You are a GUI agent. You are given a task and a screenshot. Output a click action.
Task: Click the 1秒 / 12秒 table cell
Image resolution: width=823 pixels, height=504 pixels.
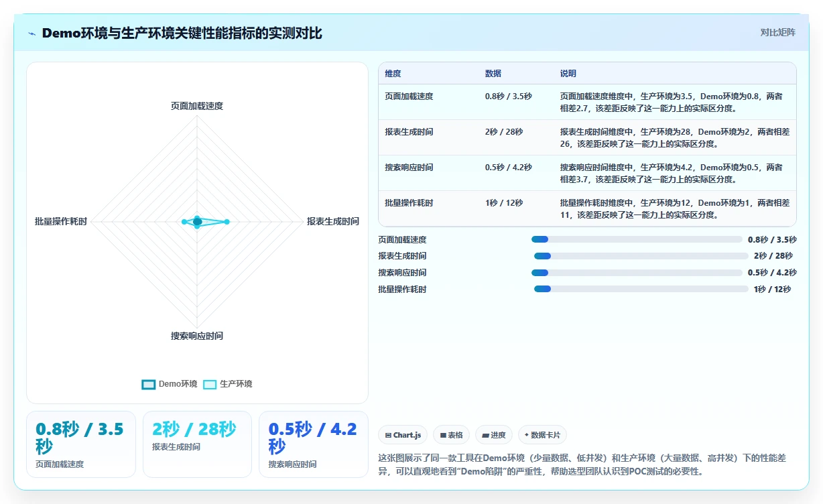click(504, 203)
